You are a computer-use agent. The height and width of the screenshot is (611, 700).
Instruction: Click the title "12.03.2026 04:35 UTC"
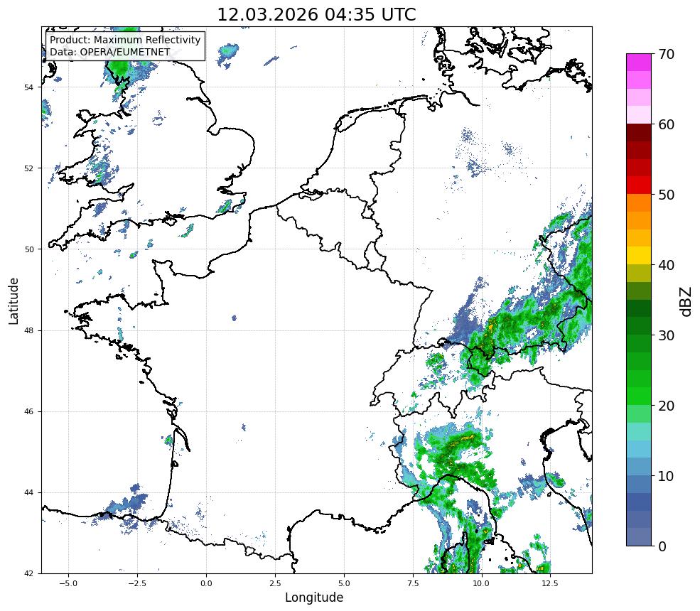(316, 15)
